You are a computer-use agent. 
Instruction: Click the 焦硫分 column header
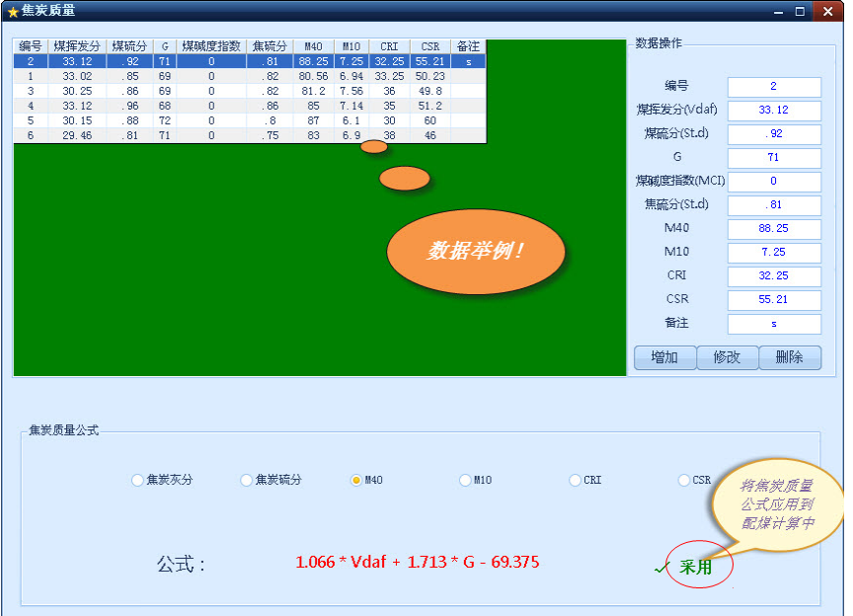click(270, 46)
